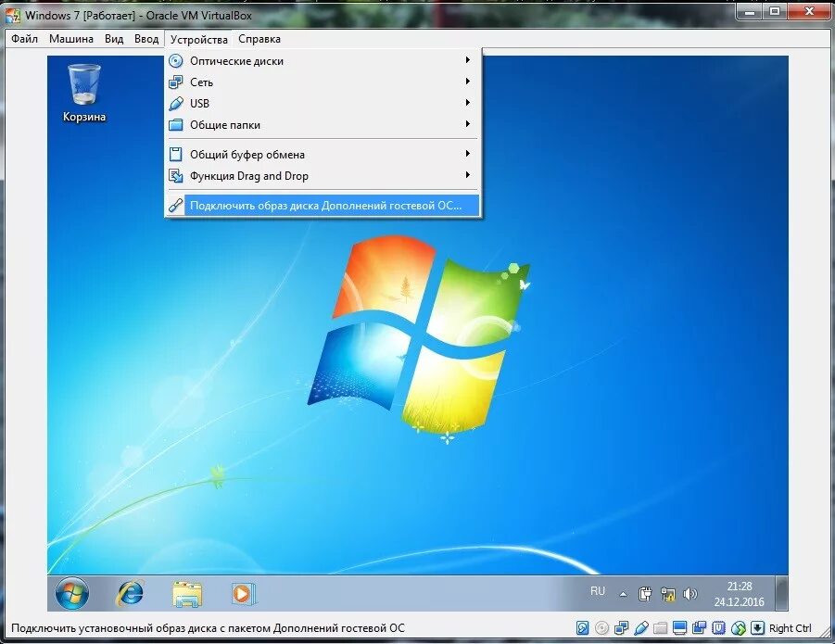Expand Общий буфер обмена submenu
This screenshot has height=644, width=835.
[x=323, y=155]
